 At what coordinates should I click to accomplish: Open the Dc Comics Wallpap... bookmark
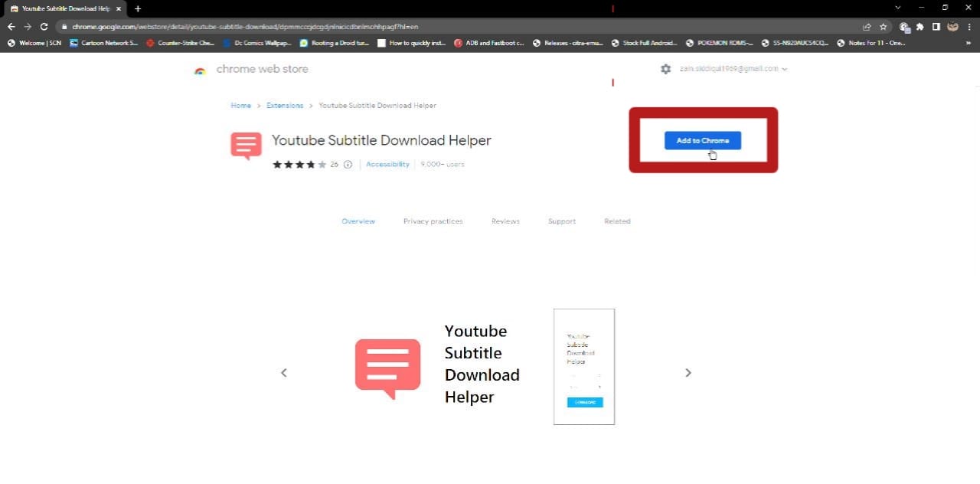coord(256,43)
